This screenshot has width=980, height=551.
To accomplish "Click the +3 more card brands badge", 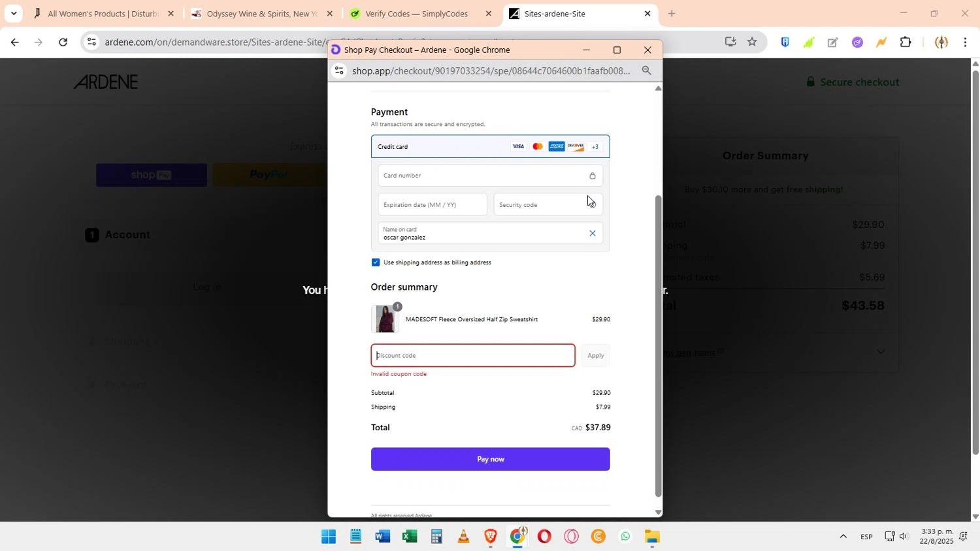I will tap(595, 147).
